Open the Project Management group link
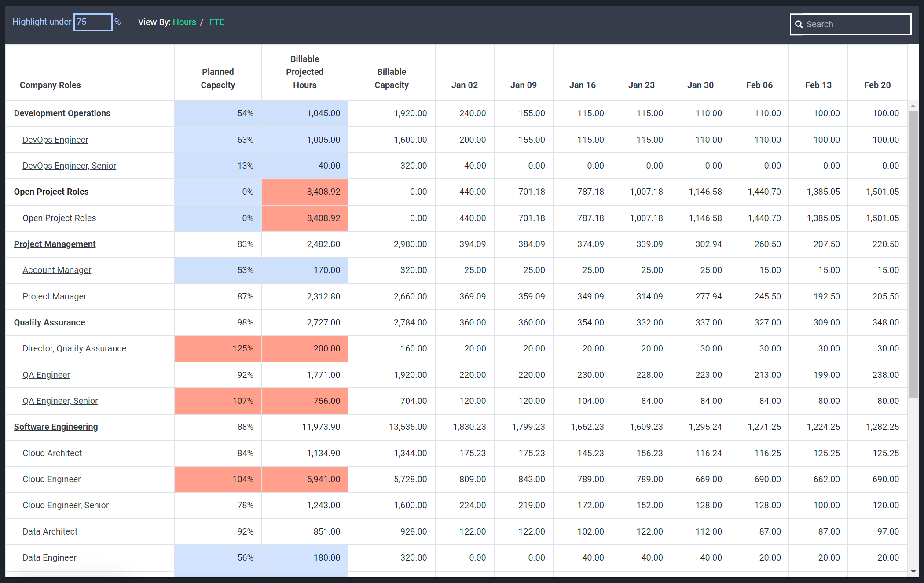The image size is (924, 583). point(55,244)
